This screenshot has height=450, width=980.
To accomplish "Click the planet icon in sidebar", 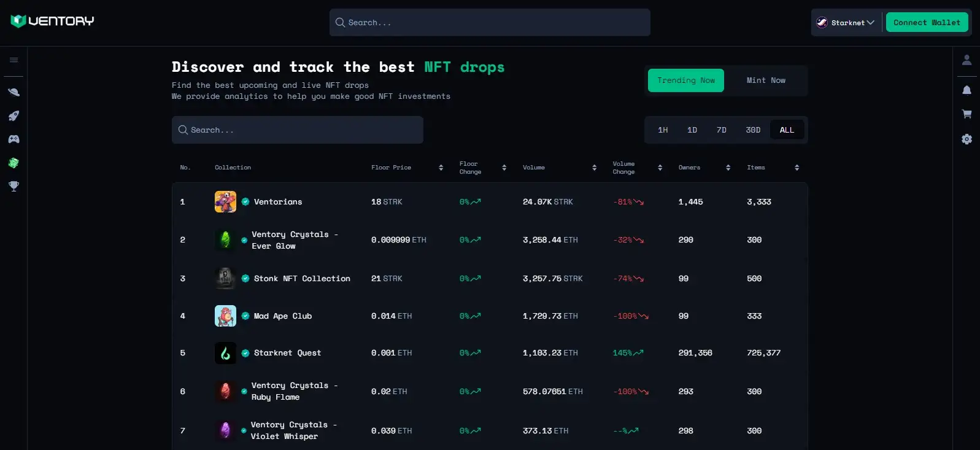I will tap(14, 92).
